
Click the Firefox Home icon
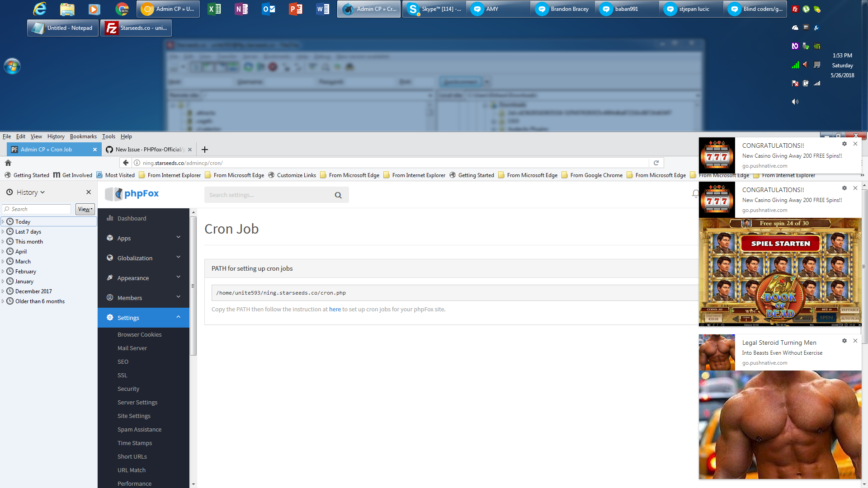tap(8, 163)
